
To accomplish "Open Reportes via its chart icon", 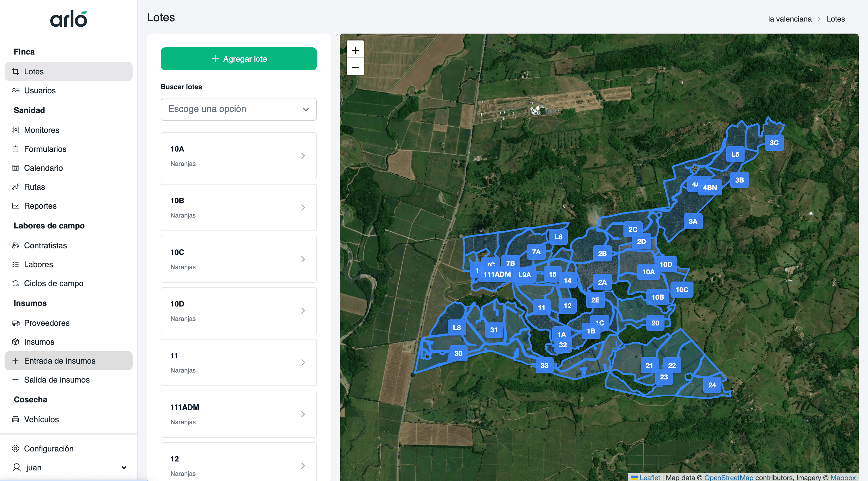I will 15,206.
